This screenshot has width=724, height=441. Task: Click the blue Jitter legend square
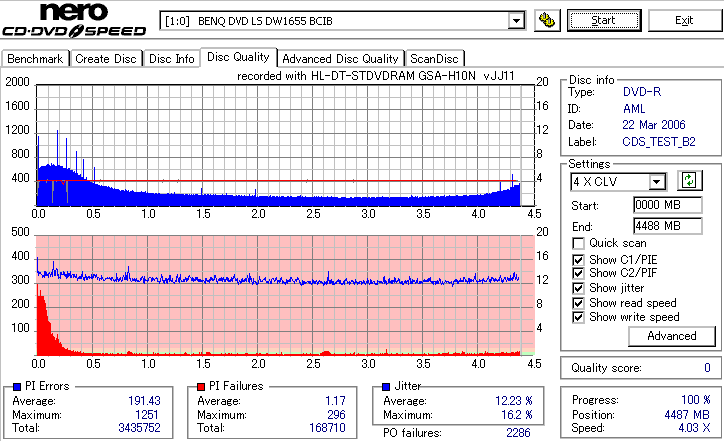pyautogui.click(x=386, y=387)
